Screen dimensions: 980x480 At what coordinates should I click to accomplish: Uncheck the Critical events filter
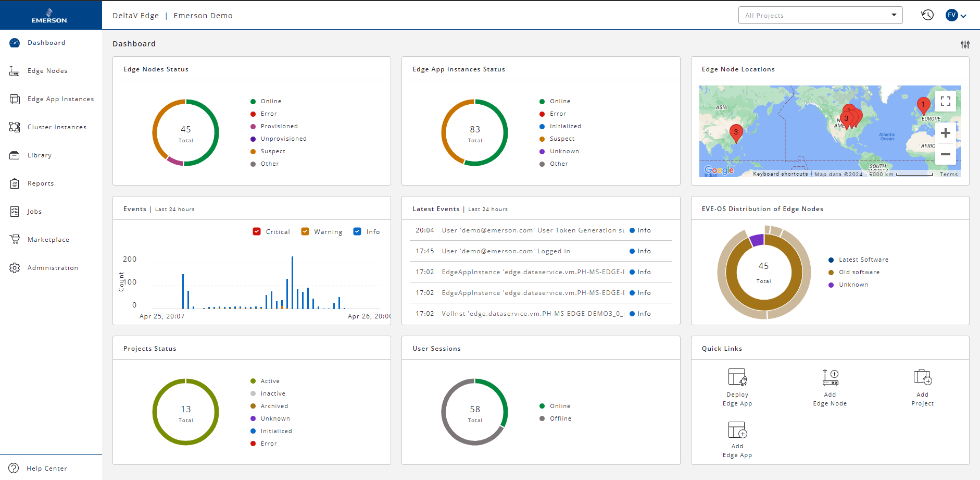tap(257, 231)
